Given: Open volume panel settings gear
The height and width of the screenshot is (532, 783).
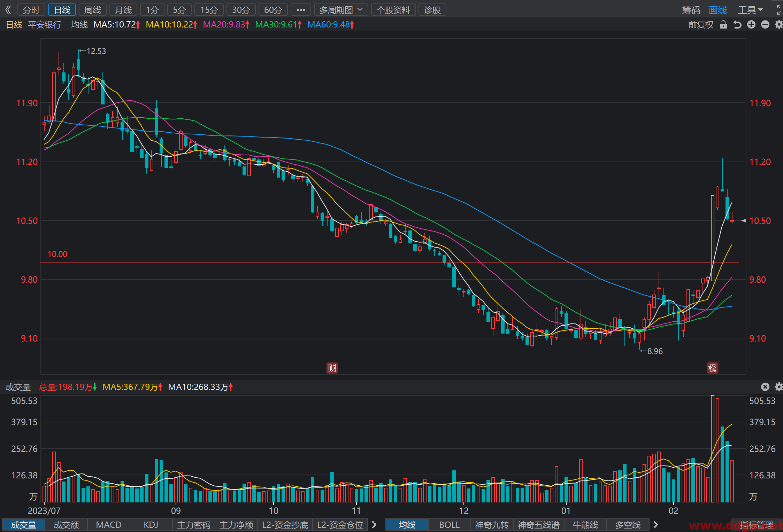Looking at the screenshot, I should tap(778, 387).
